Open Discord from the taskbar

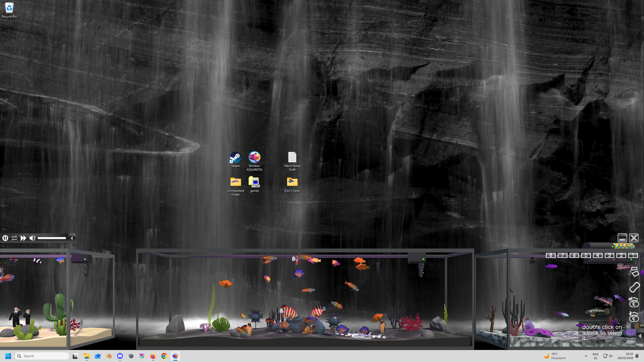(120, 356)
